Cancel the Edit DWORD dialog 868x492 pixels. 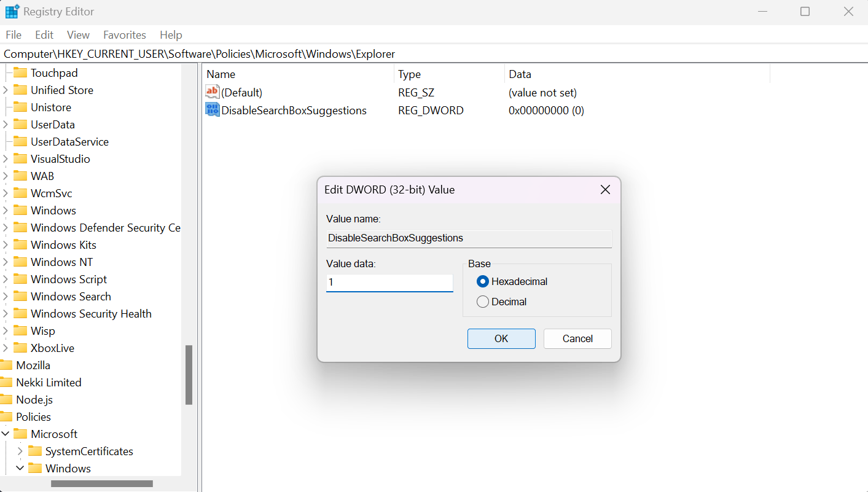(x=577, y=338)
